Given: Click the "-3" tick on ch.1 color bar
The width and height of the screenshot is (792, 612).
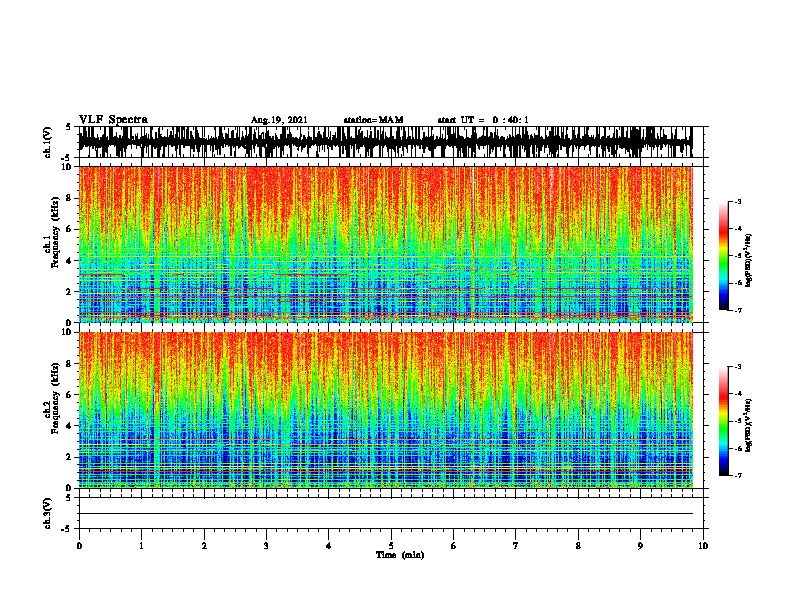Looking at the screenshot, I should pos(738,202).
